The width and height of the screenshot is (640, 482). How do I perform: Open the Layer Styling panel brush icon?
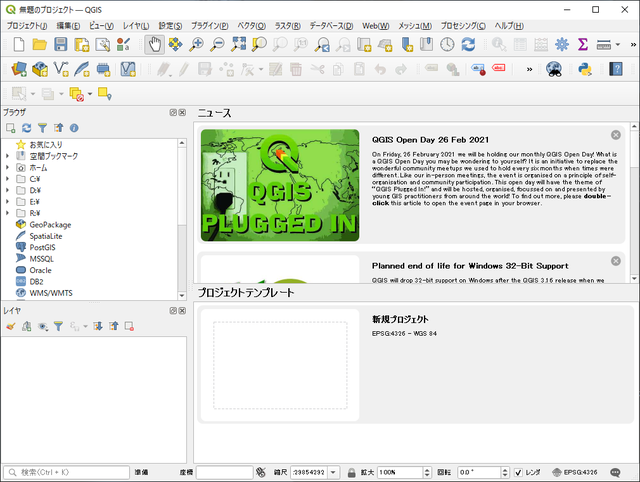[10, 326]
